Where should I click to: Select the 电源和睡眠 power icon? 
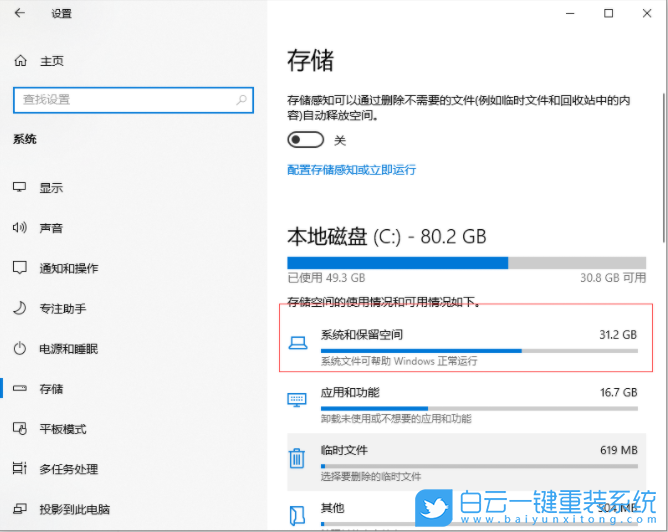[20, 348]
